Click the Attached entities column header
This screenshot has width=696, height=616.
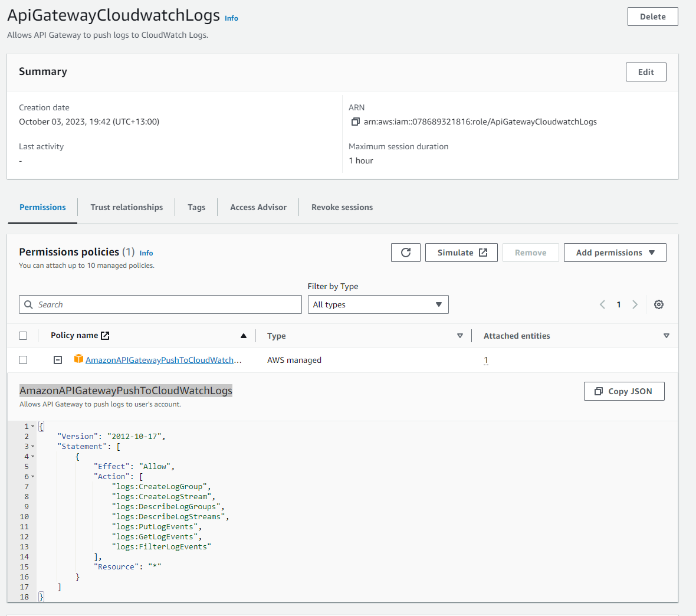pos(517,336)
